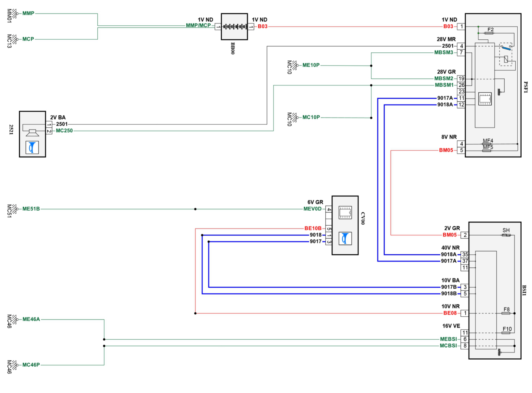Click the F8 fuse symbol in BSI1

click(506, 313)
